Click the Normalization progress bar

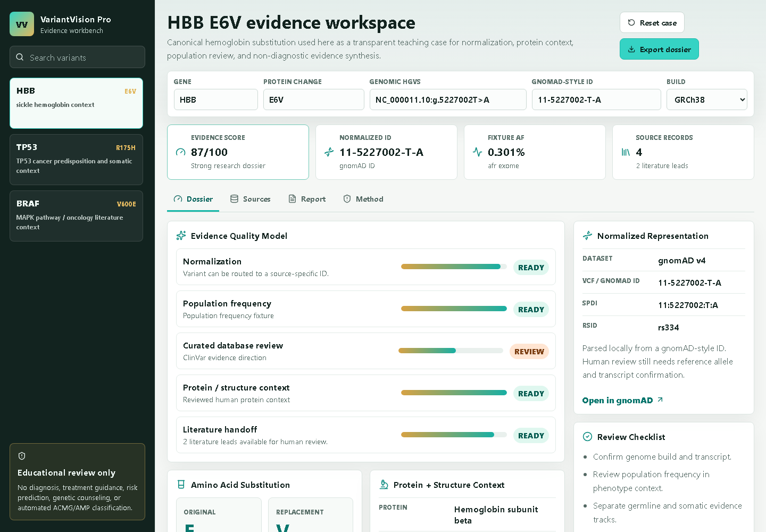click(454, 267)
